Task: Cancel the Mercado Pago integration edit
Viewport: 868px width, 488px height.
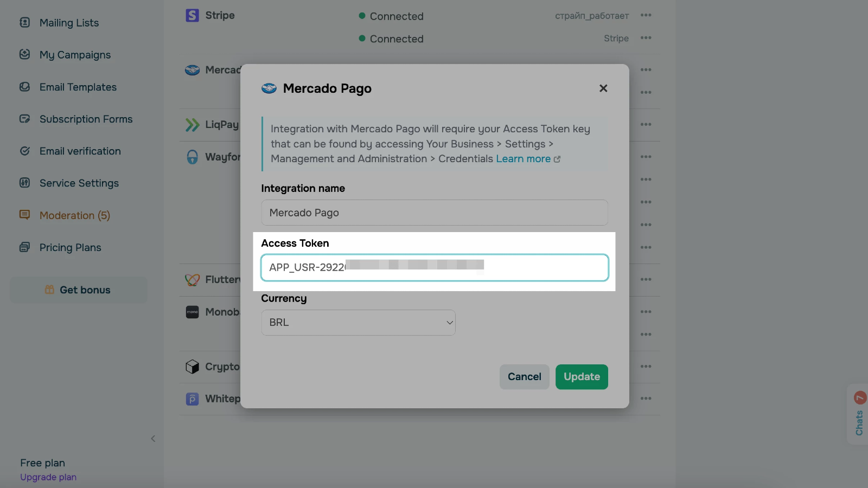Action: 524,377
